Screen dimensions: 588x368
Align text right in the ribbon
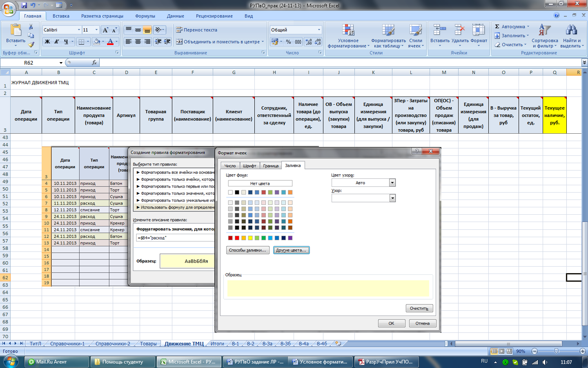147,42
